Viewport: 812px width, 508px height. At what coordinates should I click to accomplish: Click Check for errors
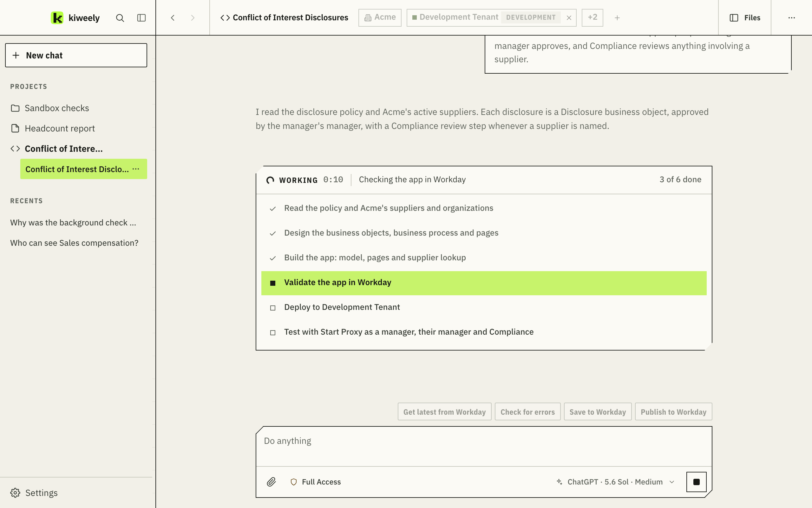527,411
